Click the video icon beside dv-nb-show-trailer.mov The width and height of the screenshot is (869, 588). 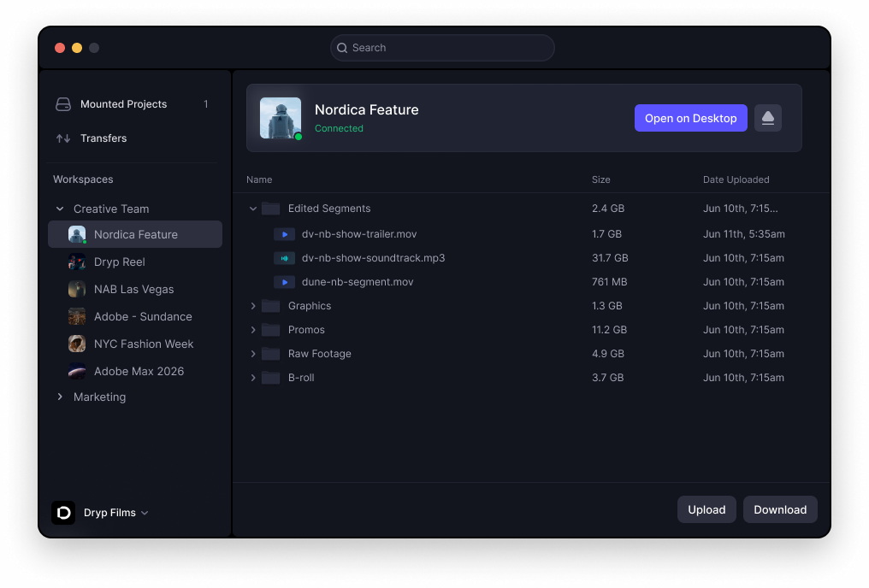(x=284, y=234)
